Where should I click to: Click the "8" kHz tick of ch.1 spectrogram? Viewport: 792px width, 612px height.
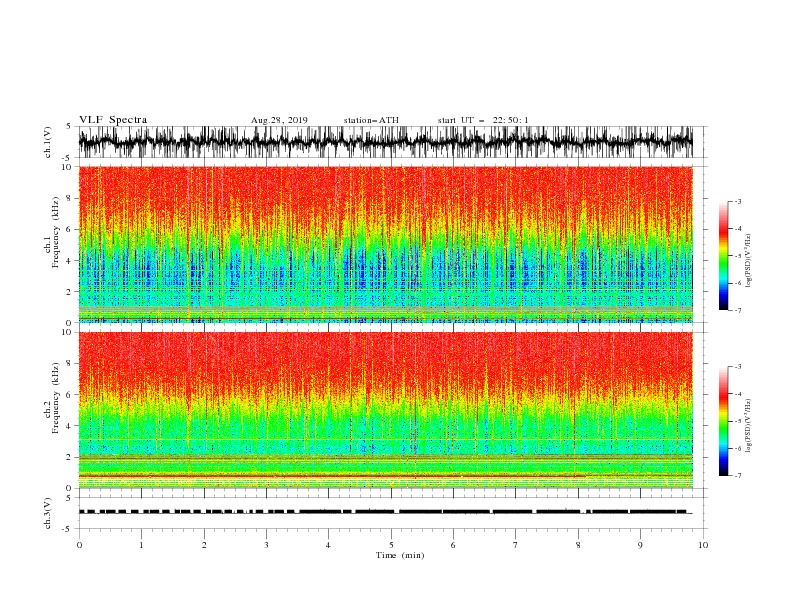tap(70, 198)
